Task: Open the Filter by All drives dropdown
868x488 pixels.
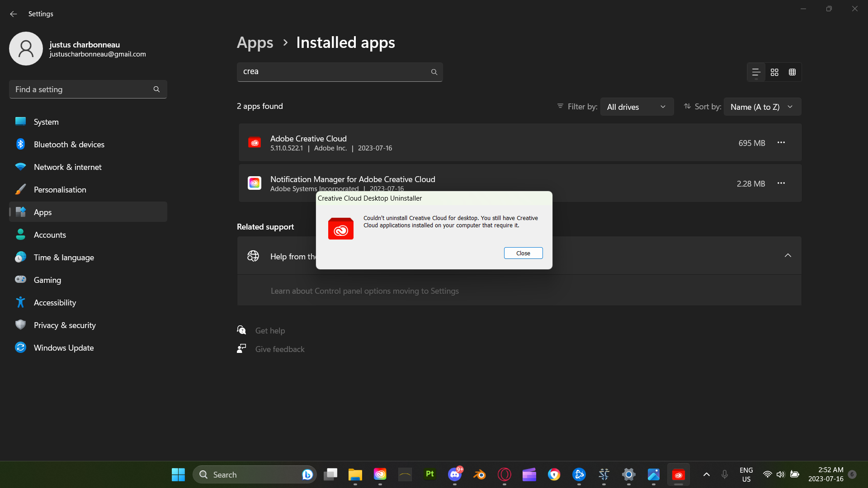Action: [x=637, y=107]
